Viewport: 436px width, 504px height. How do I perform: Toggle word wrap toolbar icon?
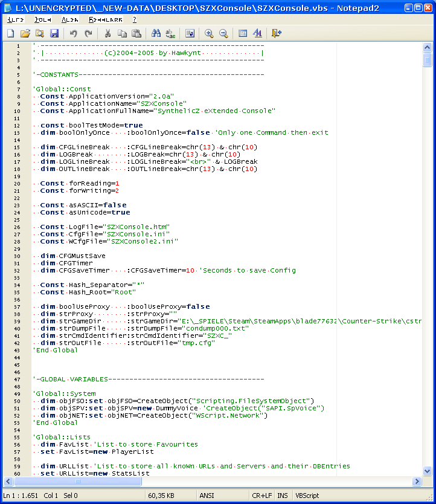(x=190, y=33)
